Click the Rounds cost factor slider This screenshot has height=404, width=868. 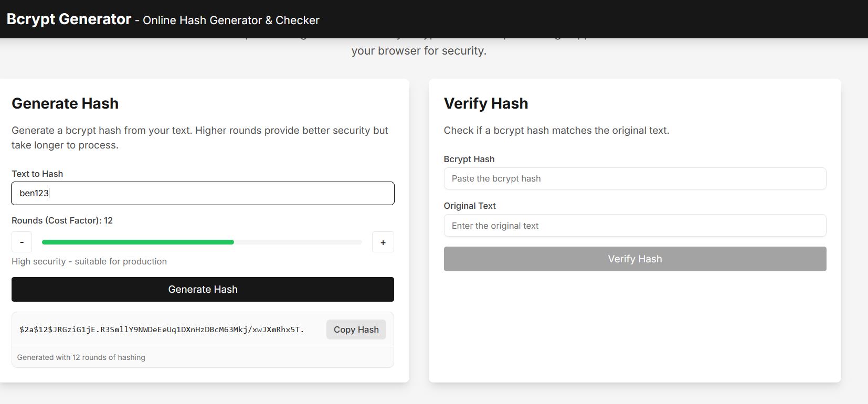click(202, 242)
